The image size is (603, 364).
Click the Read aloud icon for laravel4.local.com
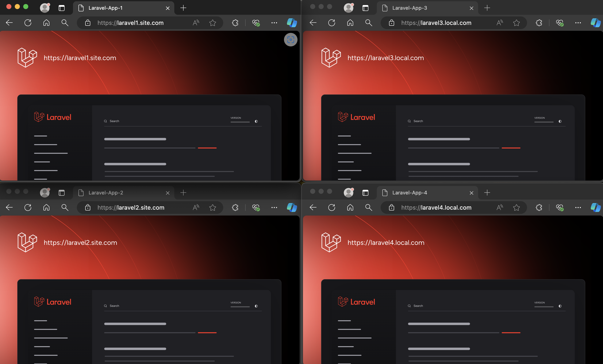click(x=499, y=208)
